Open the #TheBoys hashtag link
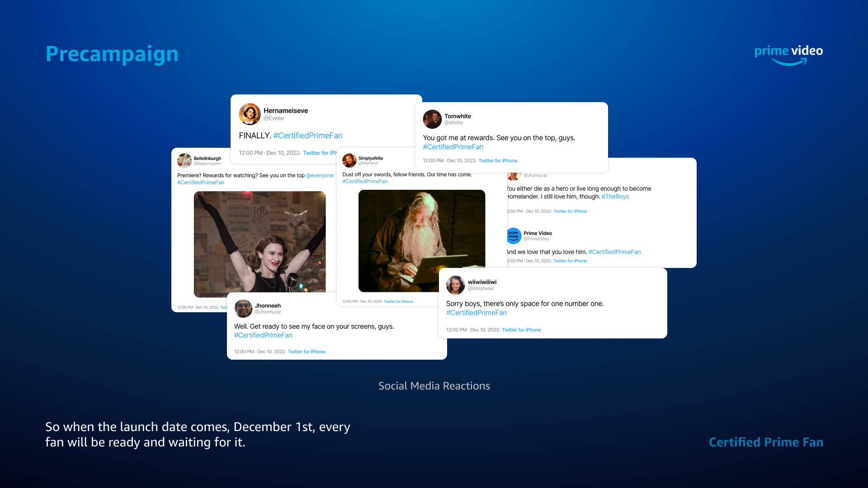This screenshot has height=488, width=868. click(x=615, y=197)
